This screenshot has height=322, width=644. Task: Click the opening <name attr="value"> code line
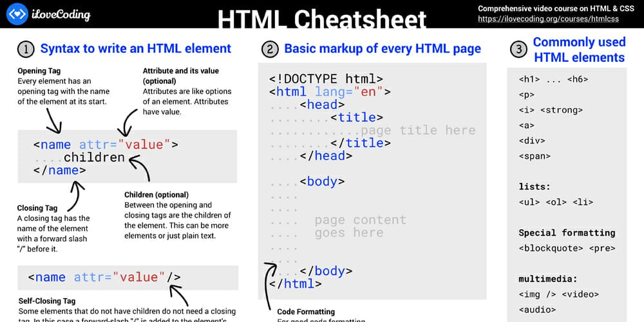[x=106, y=144]
